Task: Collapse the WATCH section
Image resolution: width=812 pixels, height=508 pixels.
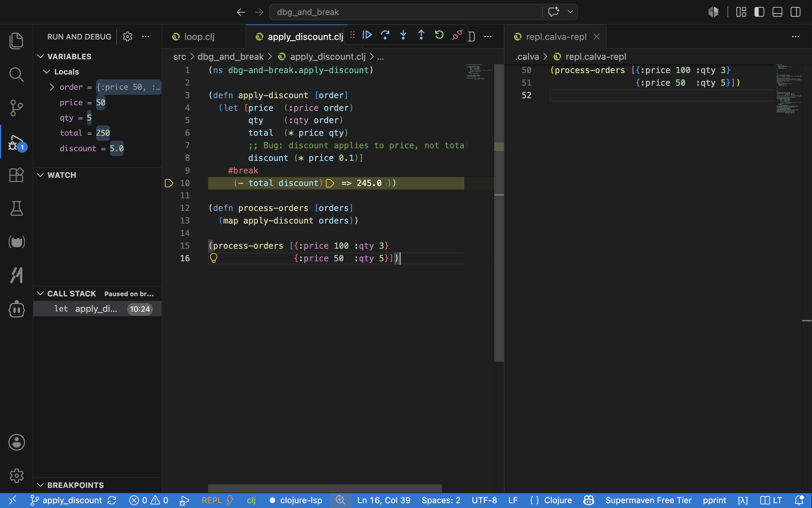Action: tap(41, 175)
